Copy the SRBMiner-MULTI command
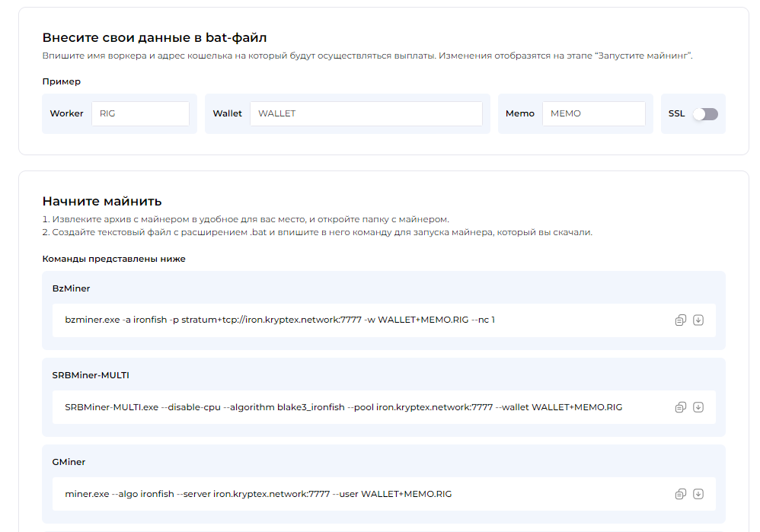 [681, 407]
